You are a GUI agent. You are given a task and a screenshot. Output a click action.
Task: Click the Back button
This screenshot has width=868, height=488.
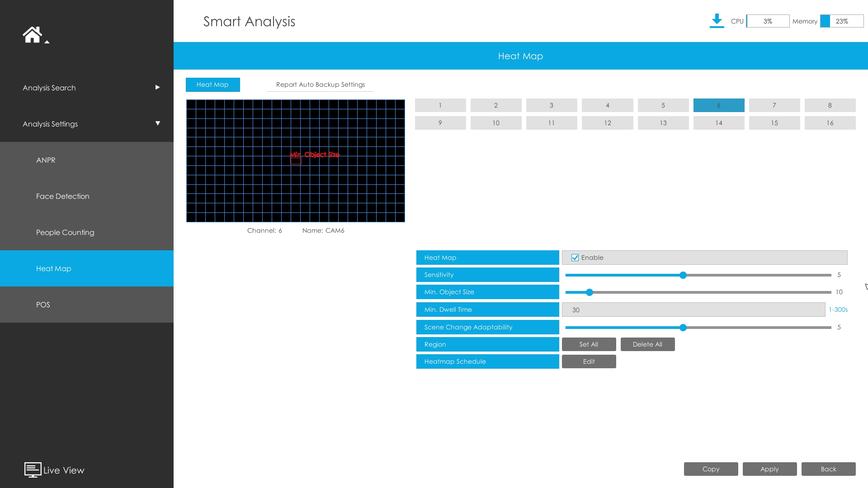(x=828, y=469)
